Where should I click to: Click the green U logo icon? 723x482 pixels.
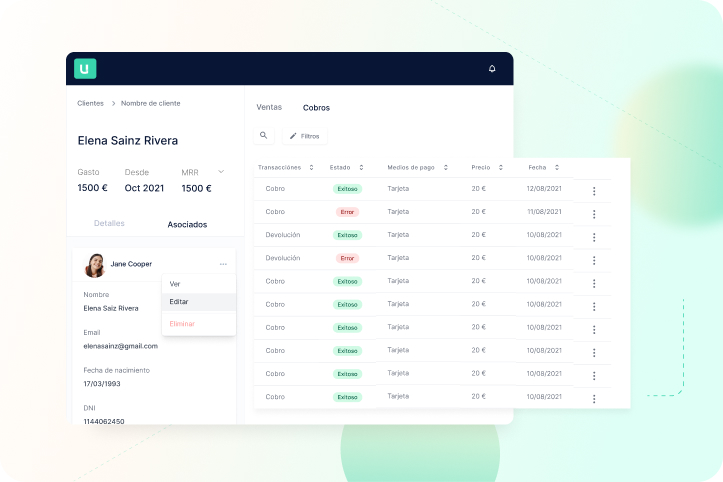(85, 69)
